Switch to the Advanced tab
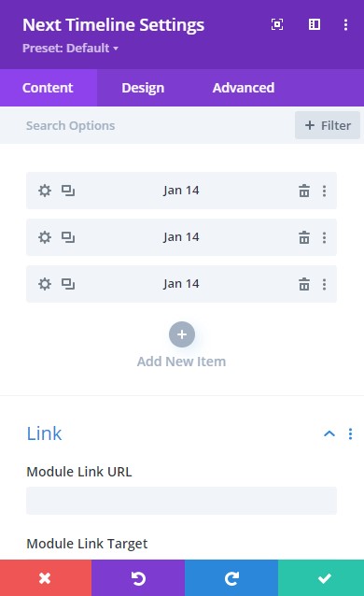Image resolution: width=364 pixels, height=596 pixels. point(244,88)
